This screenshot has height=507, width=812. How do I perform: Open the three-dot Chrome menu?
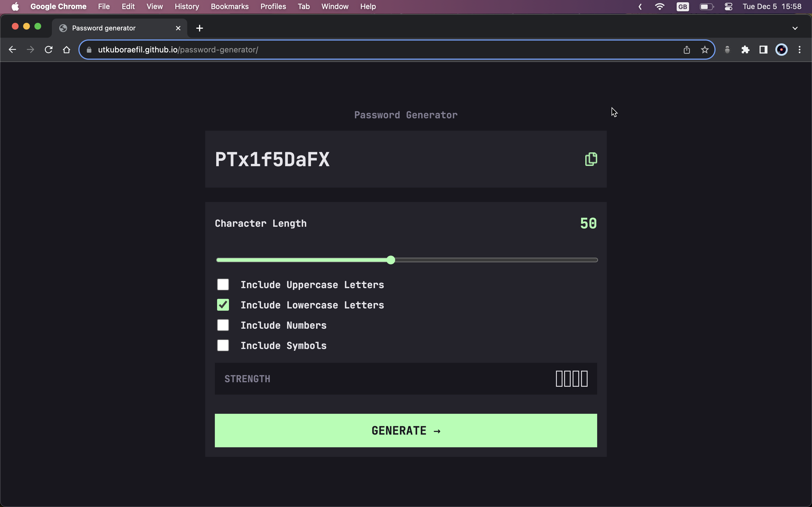click(x=800, y=49)
